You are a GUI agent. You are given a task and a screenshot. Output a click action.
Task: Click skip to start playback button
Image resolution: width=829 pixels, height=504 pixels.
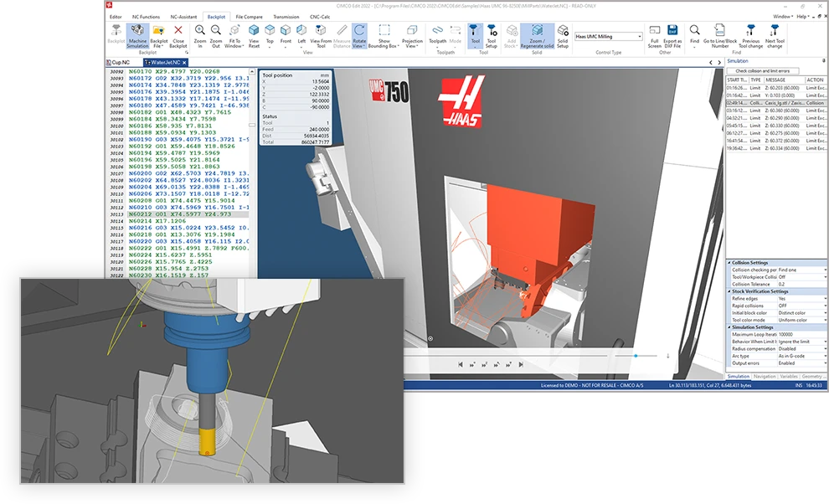(460, 364)
